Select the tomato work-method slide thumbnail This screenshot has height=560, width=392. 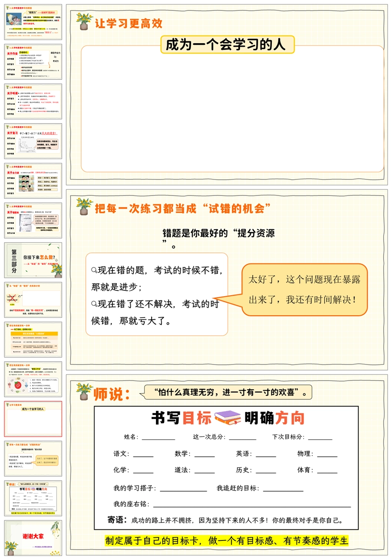pyautogui.click(x=33, y=379)
